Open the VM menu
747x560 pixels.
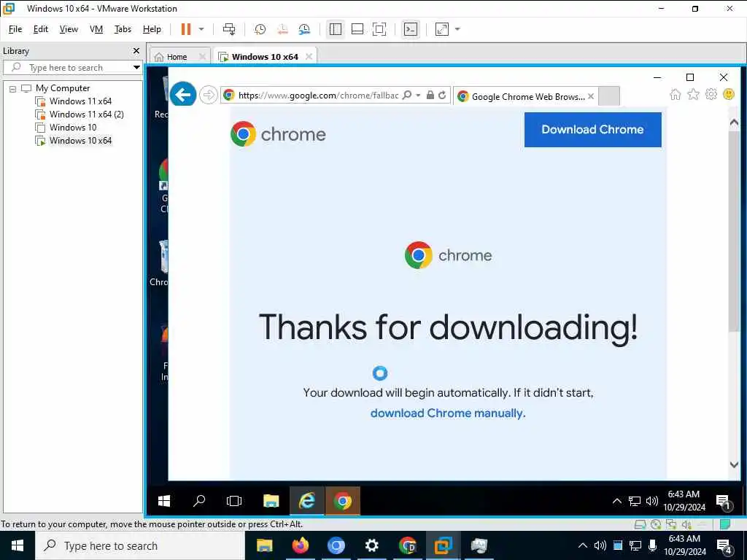(x=96, y=29)
